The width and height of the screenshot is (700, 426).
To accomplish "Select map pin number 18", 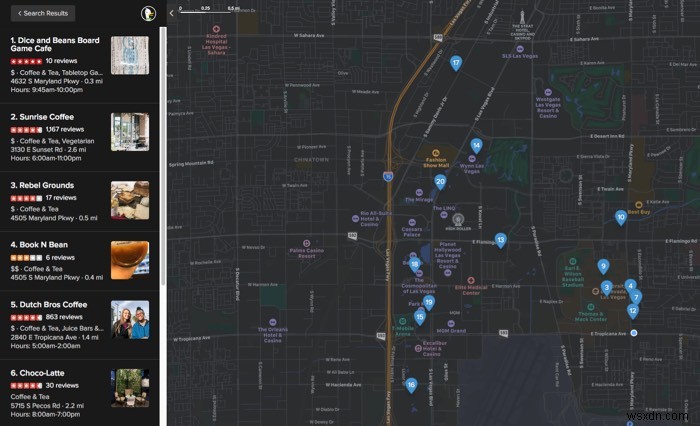I will pos(415,264).
